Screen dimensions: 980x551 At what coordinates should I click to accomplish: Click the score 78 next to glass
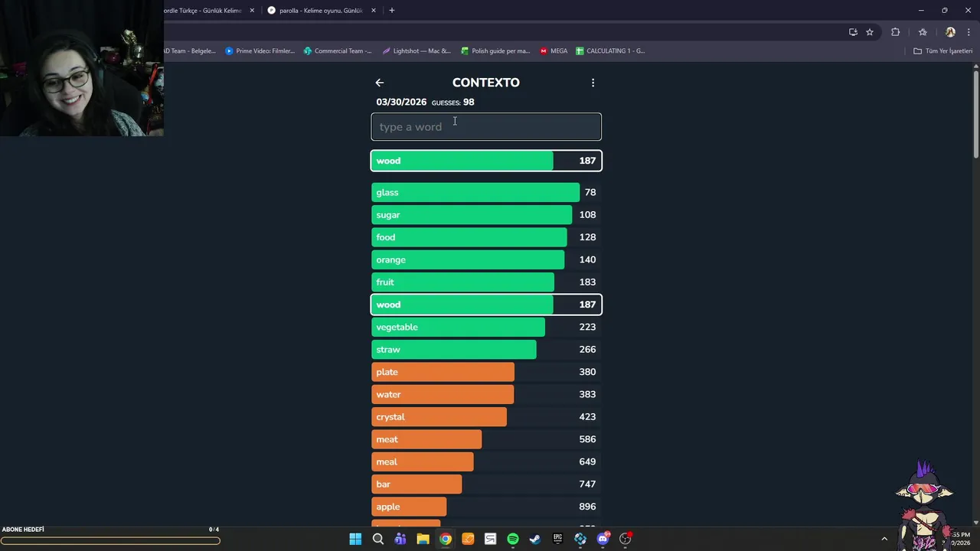590,192
